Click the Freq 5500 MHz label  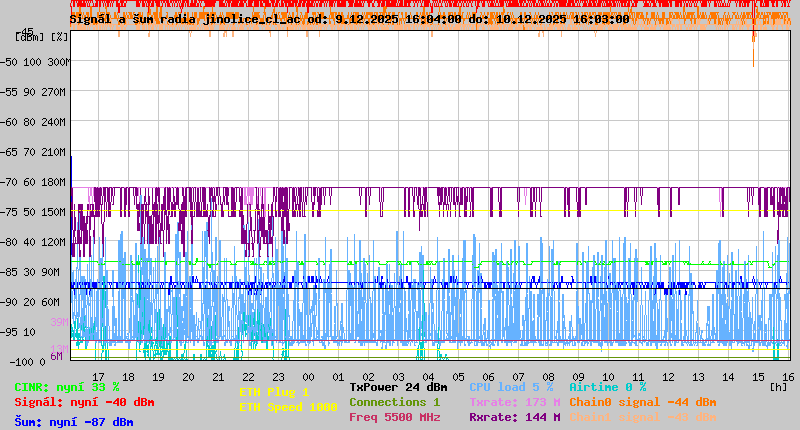(394, 417)
